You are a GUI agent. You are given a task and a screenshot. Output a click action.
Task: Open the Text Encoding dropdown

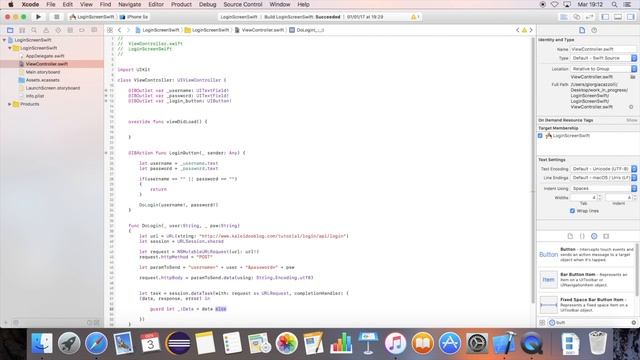[603, 169]
